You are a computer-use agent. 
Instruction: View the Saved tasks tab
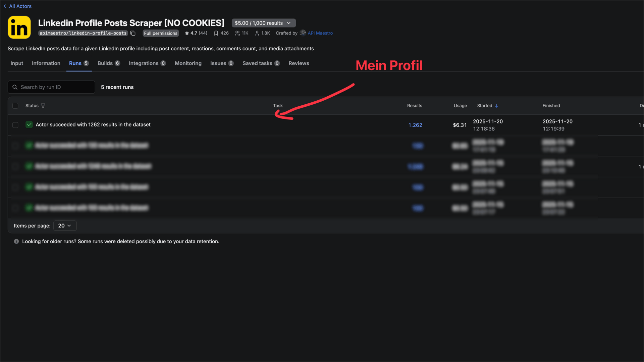pos(261,63)
